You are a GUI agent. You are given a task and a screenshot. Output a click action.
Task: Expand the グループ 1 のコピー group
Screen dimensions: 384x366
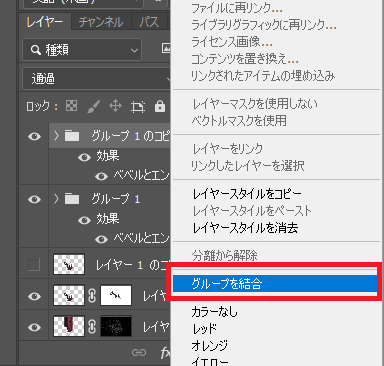tap(56, 135)
